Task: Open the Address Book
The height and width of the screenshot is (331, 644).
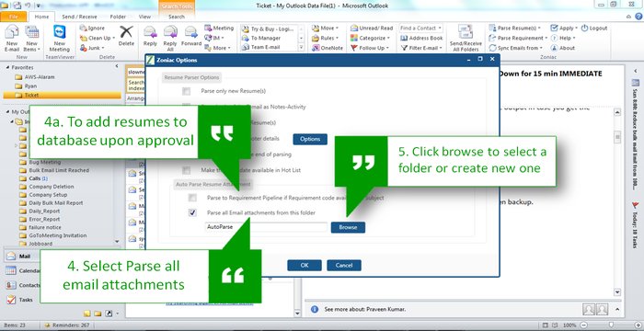Action: click(421, 38)
